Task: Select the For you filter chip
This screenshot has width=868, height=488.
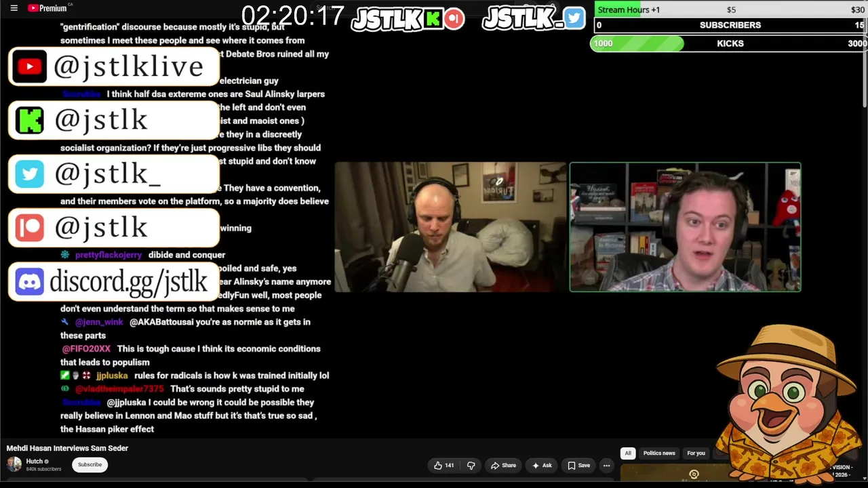Action: point(696,453)
